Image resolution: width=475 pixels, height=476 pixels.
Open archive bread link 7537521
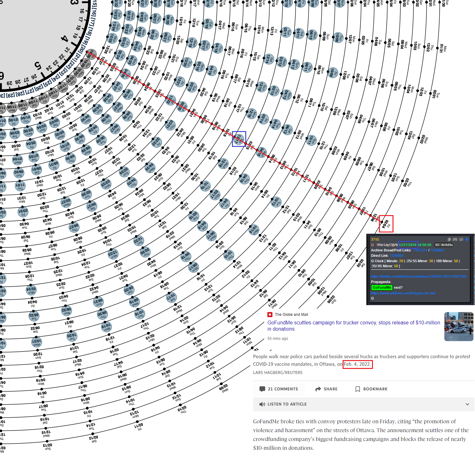(420, 250)
